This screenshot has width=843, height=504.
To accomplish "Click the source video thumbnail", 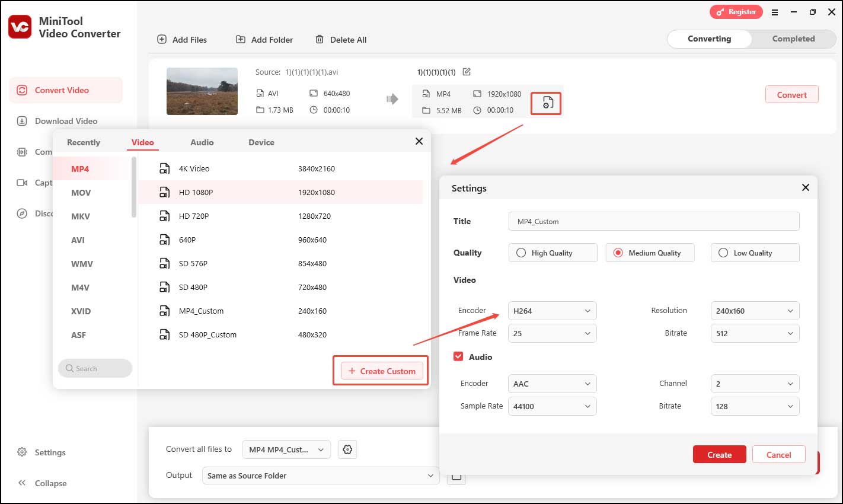I will pos(202,91).
